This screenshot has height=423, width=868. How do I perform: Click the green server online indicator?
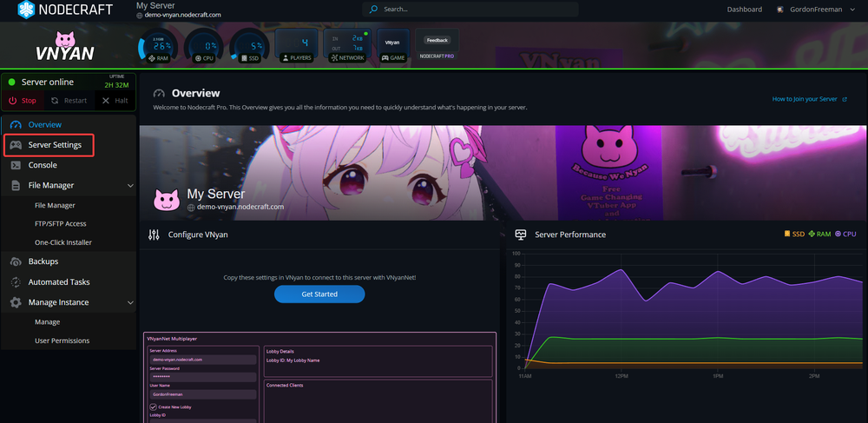coord(11,82)
